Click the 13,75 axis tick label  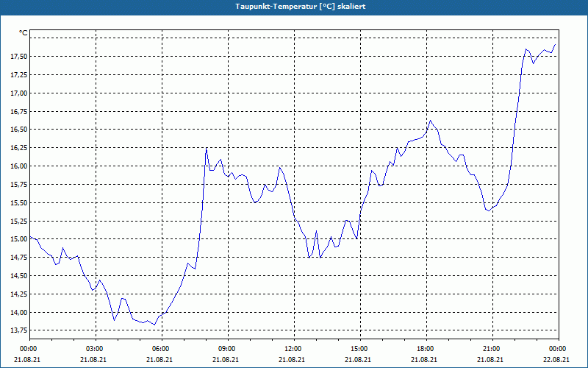[19, 330]
